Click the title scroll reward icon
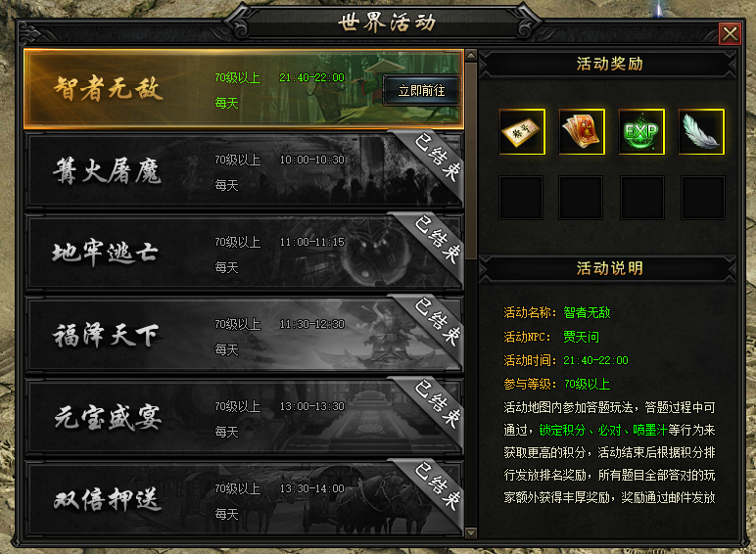Image resolution: width=756 pixels, height=554 pixels. pyautogui.click(x=522, y=131)
